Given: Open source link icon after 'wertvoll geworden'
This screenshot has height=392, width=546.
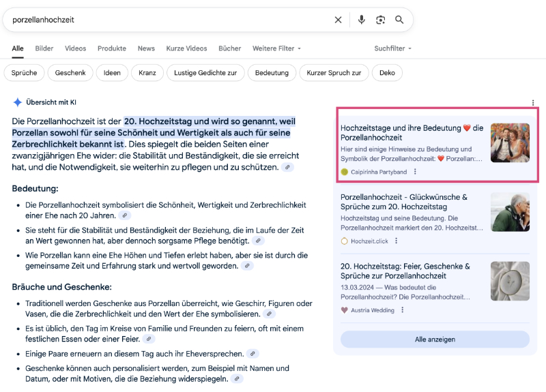Looking at the screenshot, I should 247,266.
